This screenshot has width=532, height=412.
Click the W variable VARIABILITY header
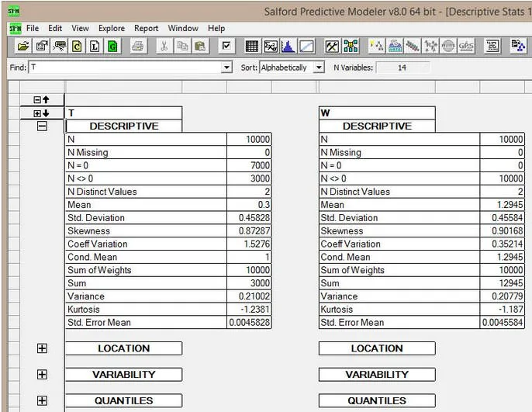point(377,375)
